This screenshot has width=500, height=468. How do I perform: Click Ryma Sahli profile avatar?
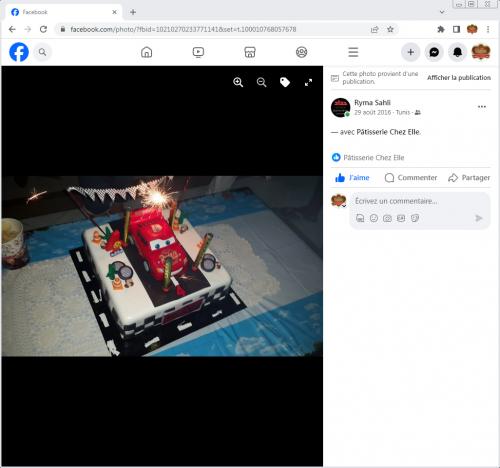[x=340, y=107]
